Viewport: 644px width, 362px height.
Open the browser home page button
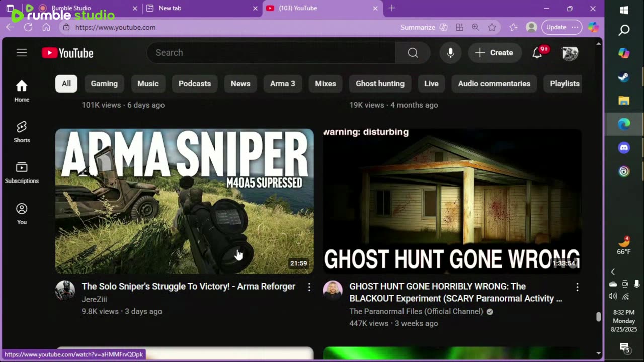click(x=46, y=27)
